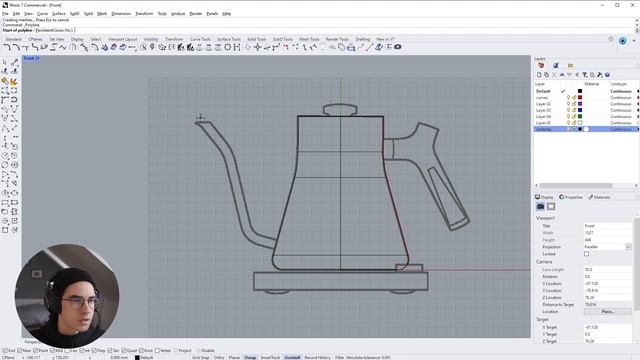Switch to the CPlanes toolbar tab

pos(36,39)
